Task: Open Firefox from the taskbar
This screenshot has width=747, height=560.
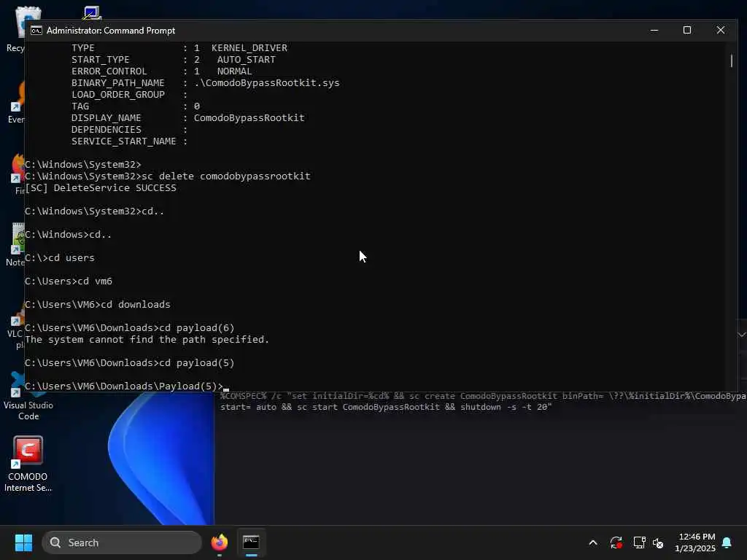Action: pyautogui.click(x=220, y=542)
